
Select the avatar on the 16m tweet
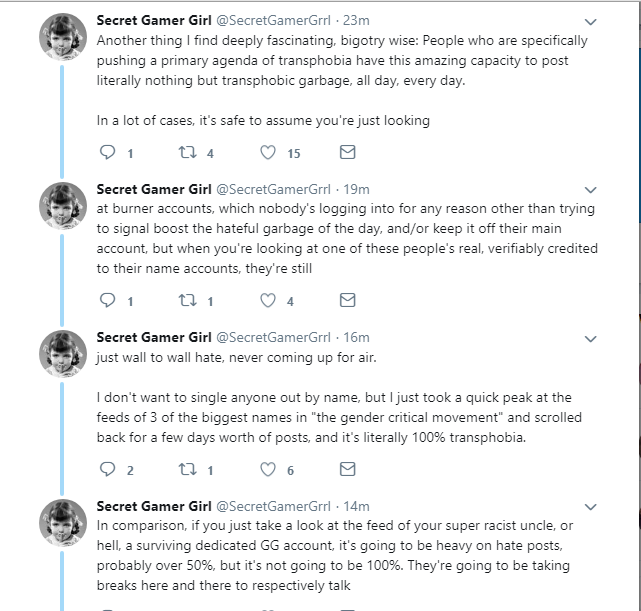63,354
